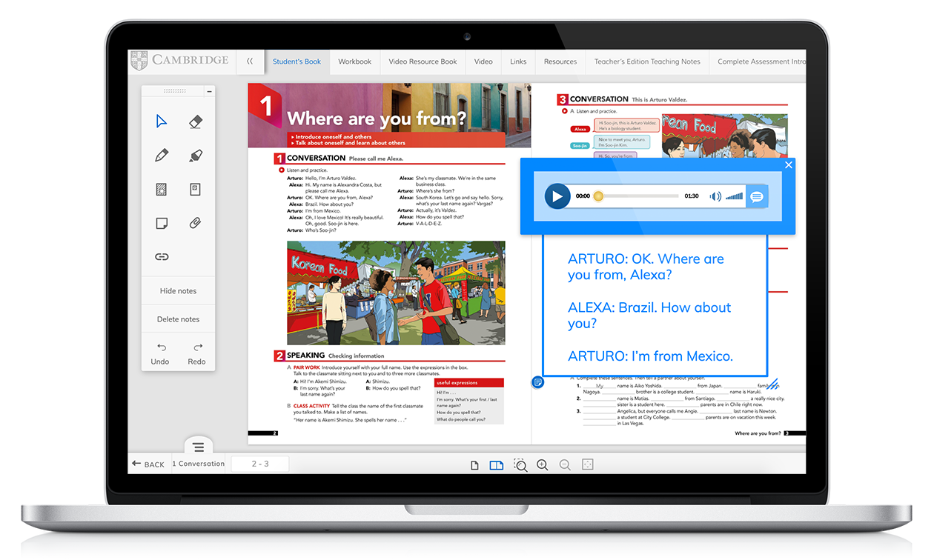Pick the Pencil drawing tool

click(x=162, y=156)
